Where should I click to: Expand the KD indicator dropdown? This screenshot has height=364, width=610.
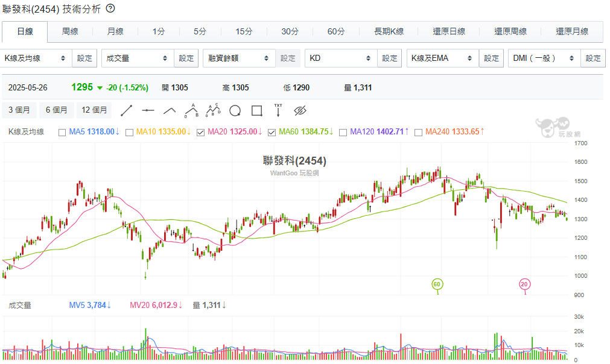pos(340,58)
